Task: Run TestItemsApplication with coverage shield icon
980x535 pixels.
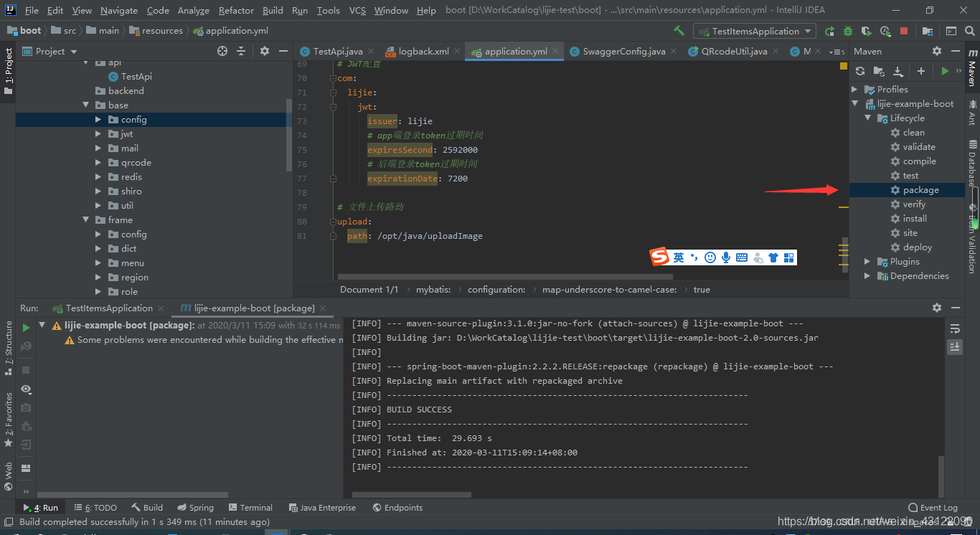Action: click(x=867, y=31)
